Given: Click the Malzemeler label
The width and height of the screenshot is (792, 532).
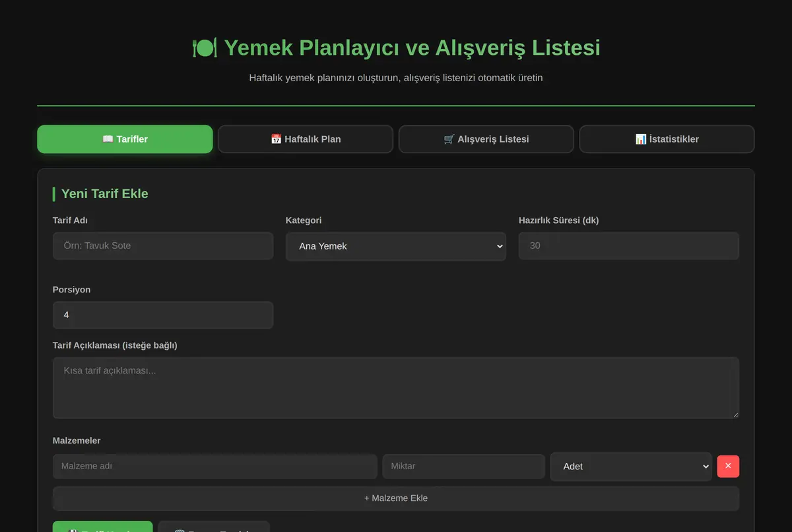Looking at the screenshot, I should point(77,440).
